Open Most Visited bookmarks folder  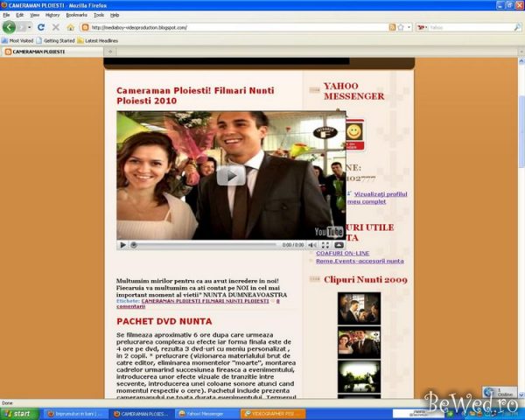tap(17, 40)
